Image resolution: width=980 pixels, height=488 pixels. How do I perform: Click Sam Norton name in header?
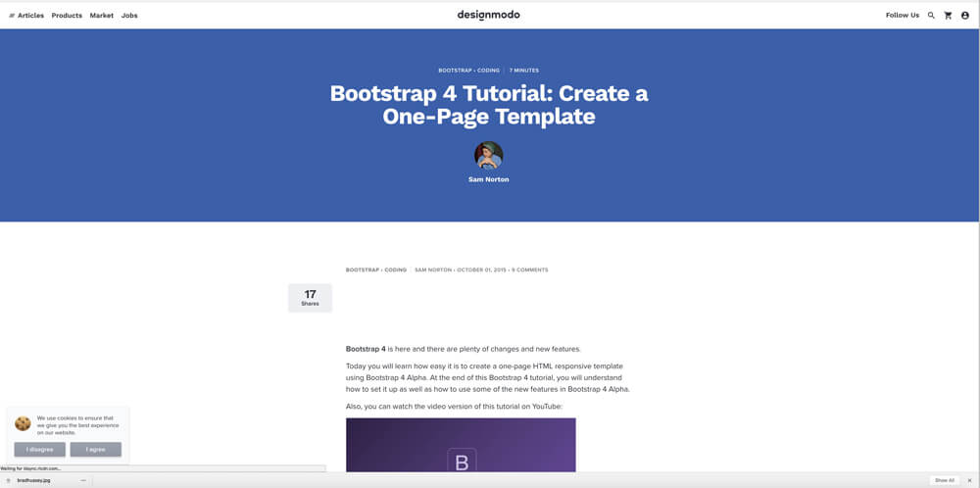click(489, 179)
